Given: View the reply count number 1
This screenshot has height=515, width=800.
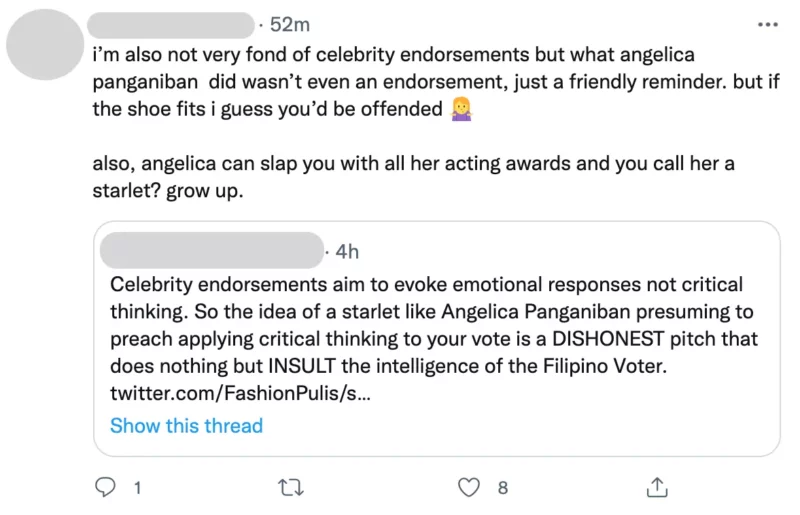Looking at the screenshot, I should pos(137,488).
